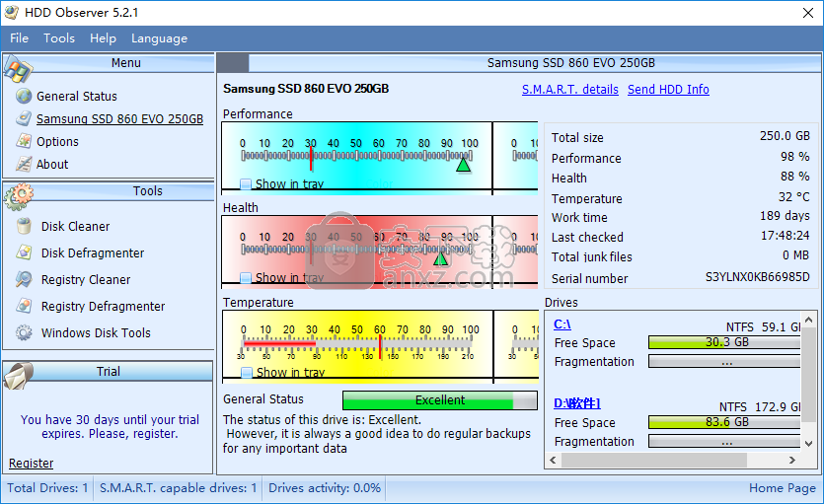
Task: Click the green triangle marker on Performance gauge
Action: click(x=463, y=165)
